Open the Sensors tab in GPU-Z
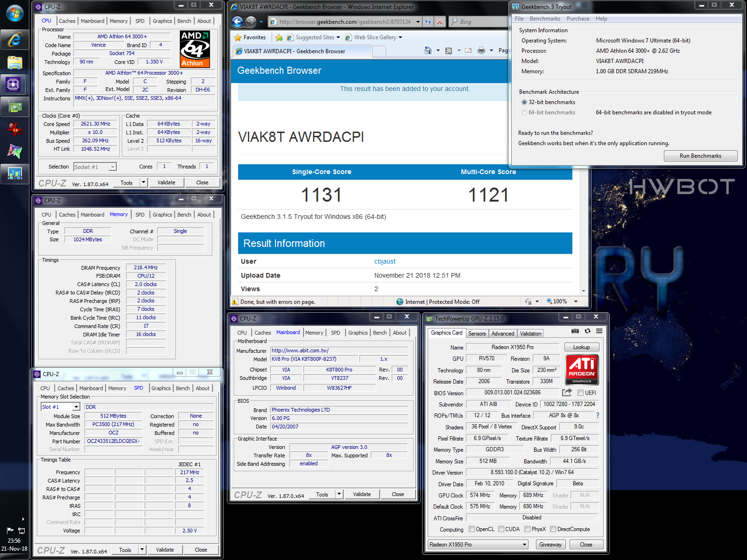Image resolution: width=747 pixels, height=560 pixels. pyautogui.click(x=477, y=334)
